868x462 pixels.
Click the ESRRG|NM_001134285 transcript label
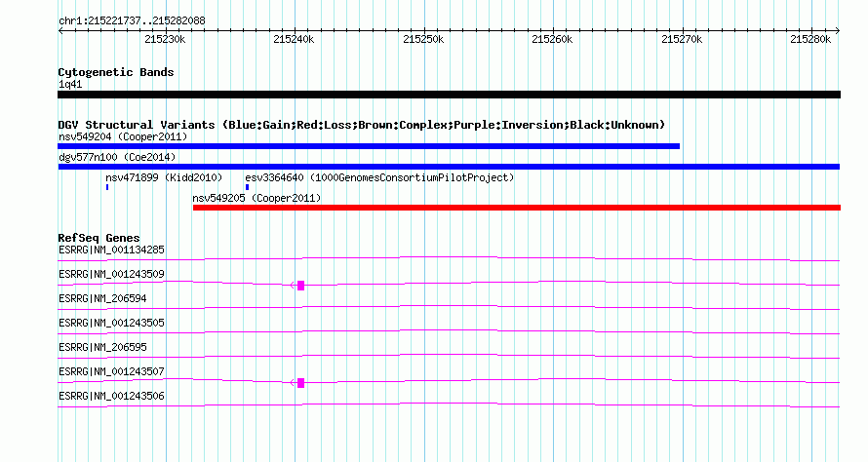coord(111,250)
